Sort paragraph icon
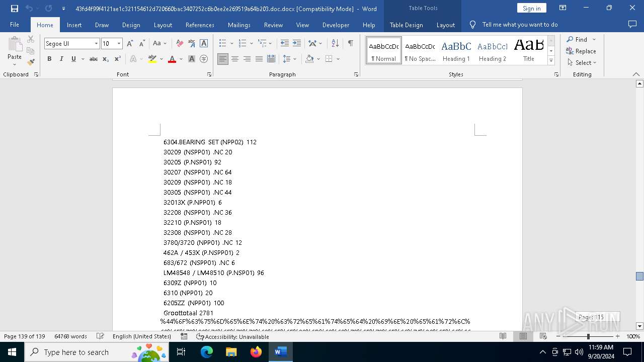Image resolution: width=644 pixels, height=362 pixels. pyautogui.click(x=335, y=44)
